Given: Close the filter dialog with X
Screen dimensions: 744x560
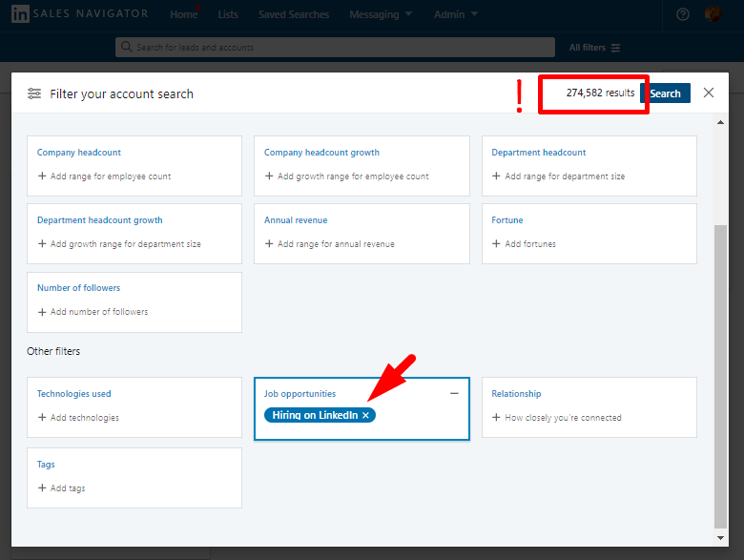Looking at the screenshot, I should [x=709, y=93].
